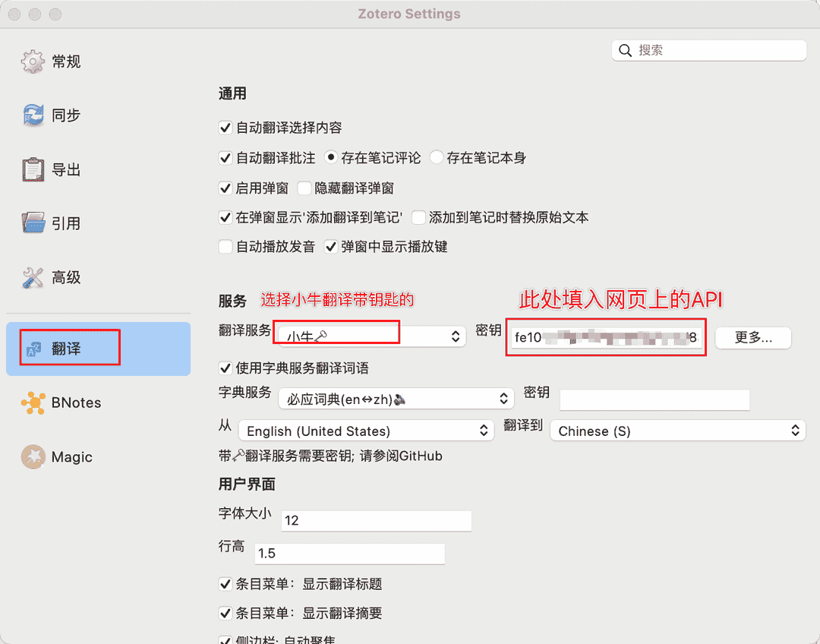Open the Chinese (S) target language dropdown
The height and width of the screenshot is (644, 820).
pyautogui.click(x=677, y=431)
